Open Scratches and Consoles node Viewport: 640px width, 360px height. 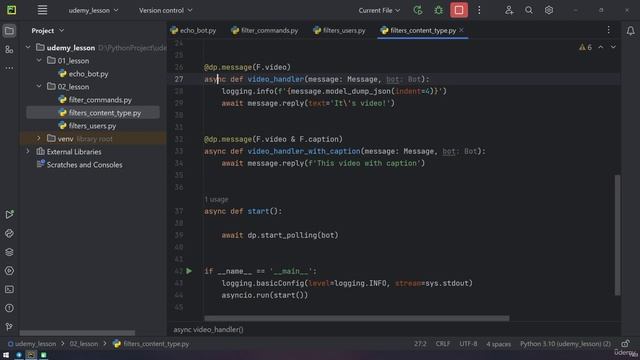pos(80,165)
